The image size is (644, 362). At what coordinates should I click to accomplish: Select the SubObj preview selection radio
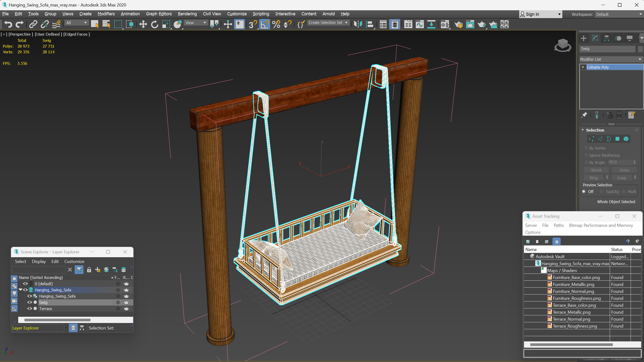tap(602, 192)
